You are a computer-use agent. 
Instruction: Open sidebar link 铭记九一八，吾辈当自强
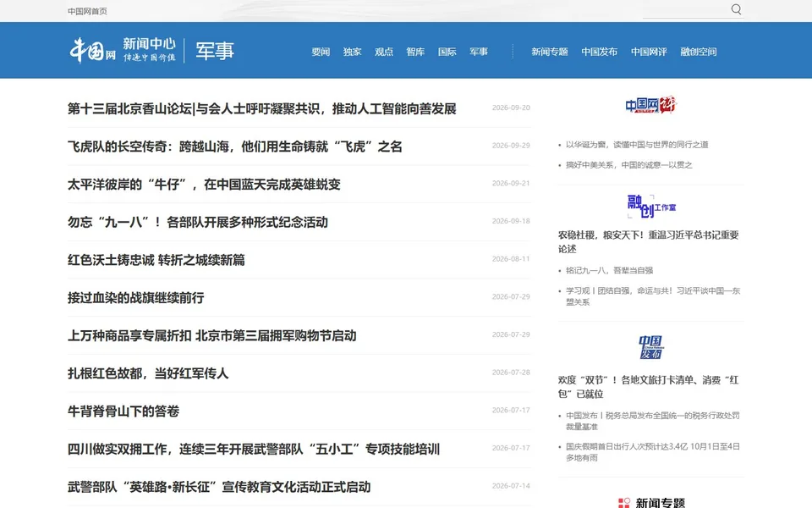point(609,270)
